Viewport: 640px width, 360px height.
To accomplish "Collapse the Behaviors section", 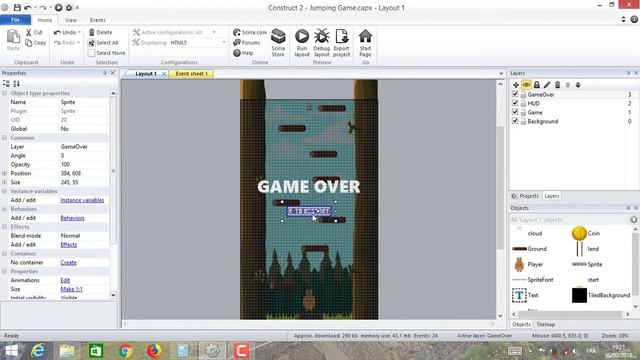I will click(4, 209).
